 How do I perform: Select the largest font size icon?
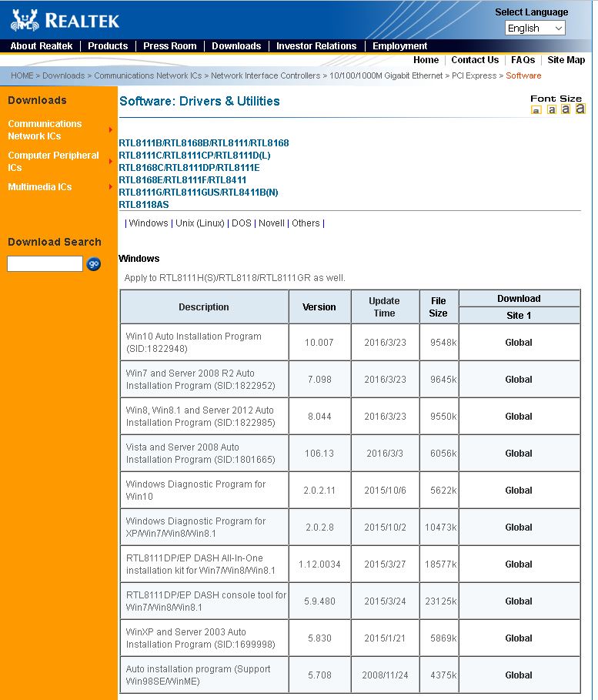coord(580,109)
